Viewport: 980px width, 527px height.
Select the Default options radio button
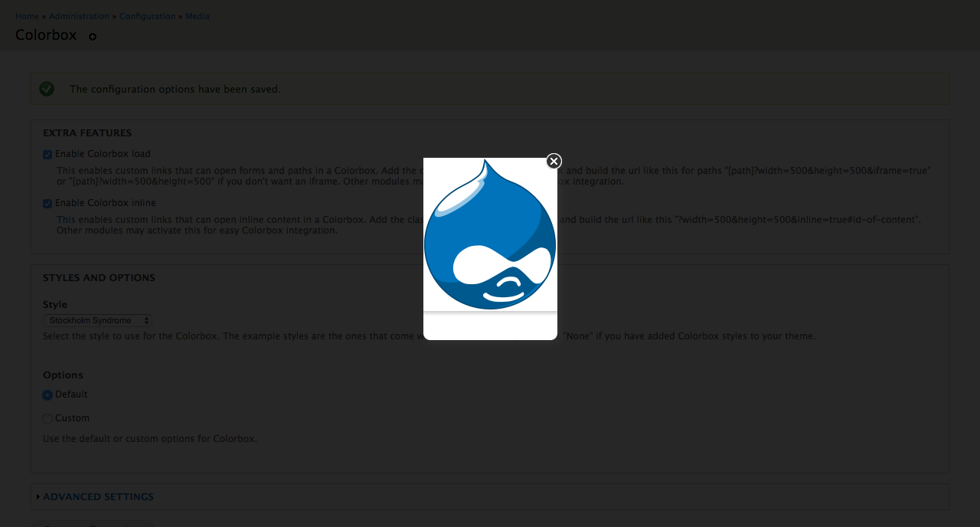(47, 395)
